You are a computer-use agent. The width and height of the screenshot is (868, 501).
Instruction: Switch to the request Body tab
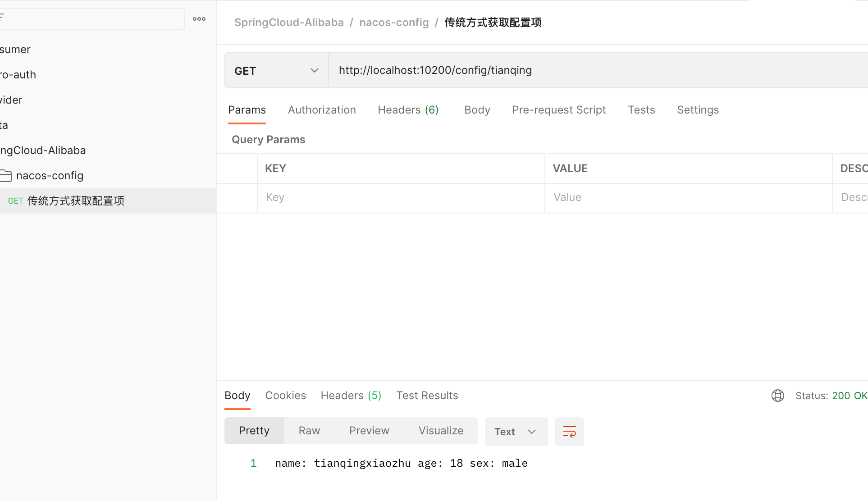(x=477, y=110)
